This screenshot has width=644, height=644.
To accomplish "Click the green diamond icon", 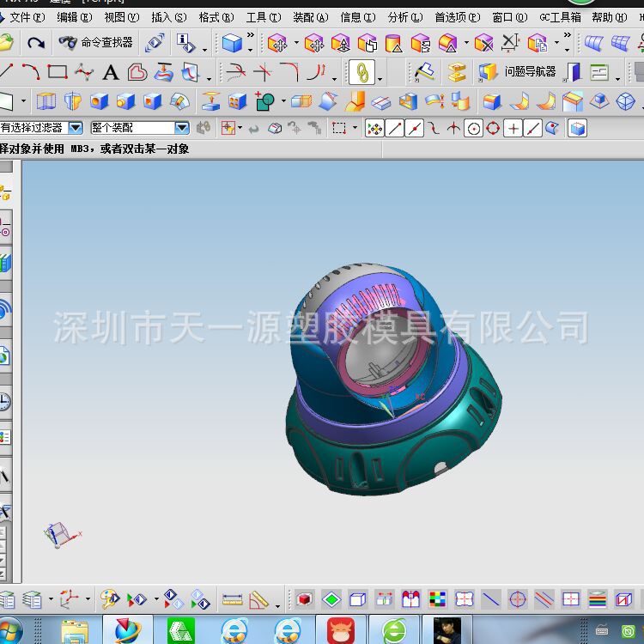I will pos(331,599).
